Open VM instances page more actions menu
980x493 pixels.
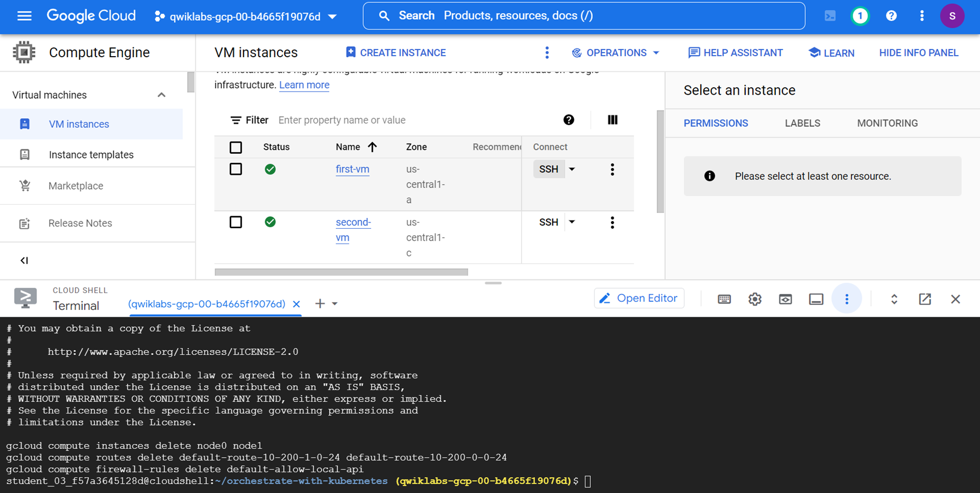point(547,52)
